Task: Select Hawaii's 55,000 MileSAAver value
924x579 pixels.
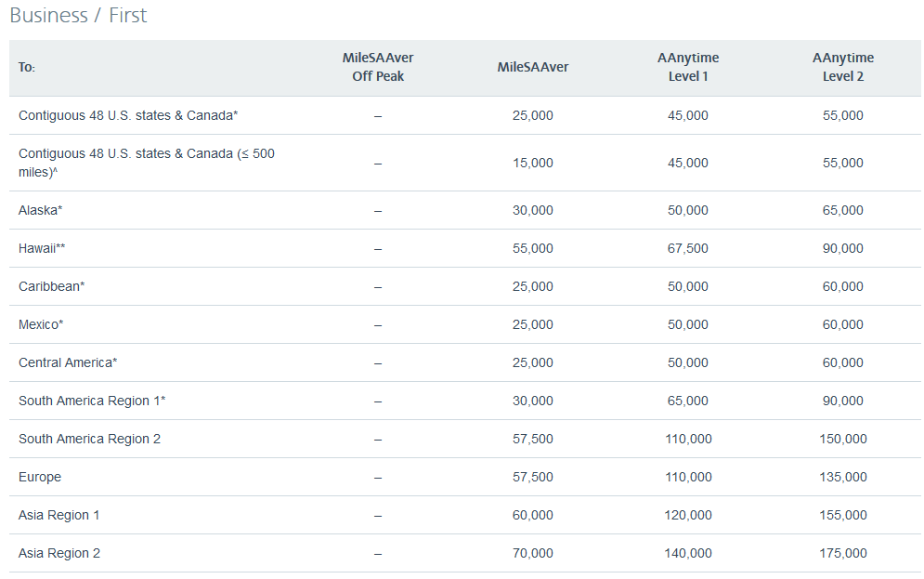Action: pos(533,249)
